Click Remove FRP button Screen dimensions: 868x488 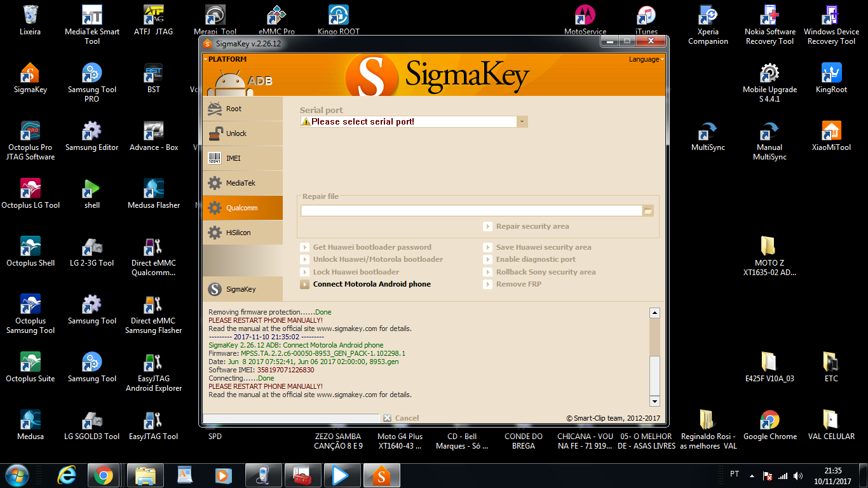[513, 284]
